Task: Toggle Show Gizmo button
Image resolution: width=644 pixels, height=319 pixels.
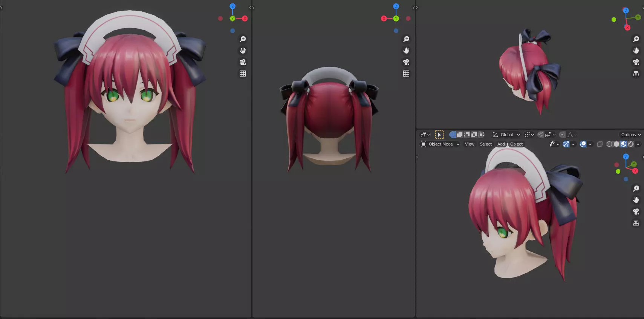Action: tap(566, 144)
